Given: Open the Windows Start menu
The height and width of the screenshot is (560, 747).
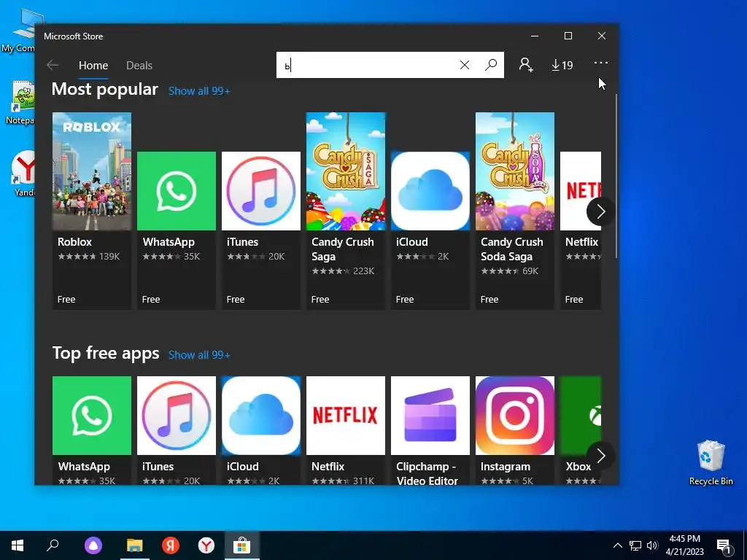Looking at the screenshot, I should point(18,545).
